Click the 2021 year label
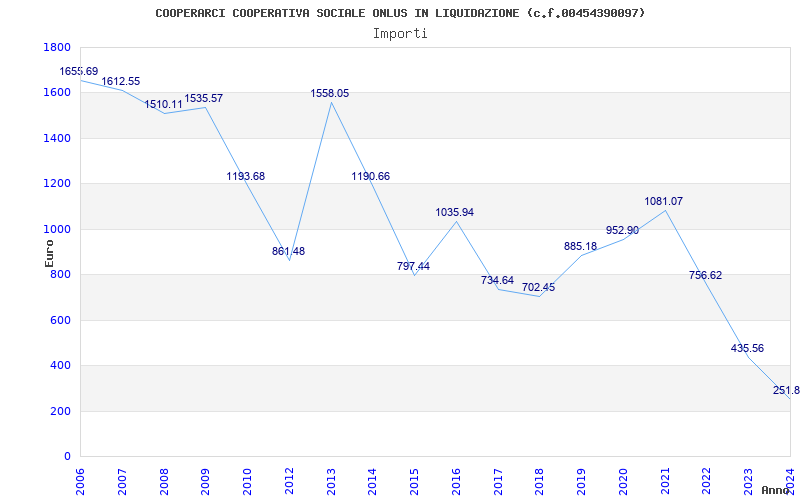 pos(665,482)
